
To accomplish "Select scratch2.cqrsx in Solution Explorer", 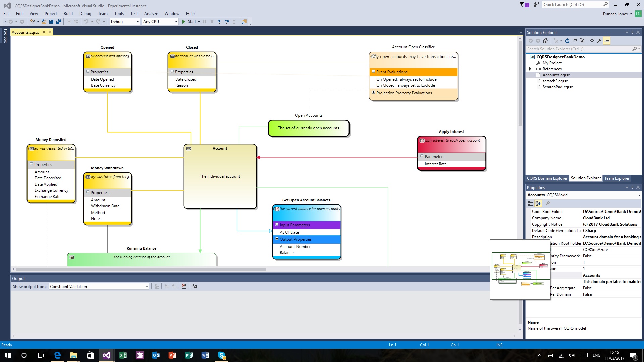I will pos(555,81).
